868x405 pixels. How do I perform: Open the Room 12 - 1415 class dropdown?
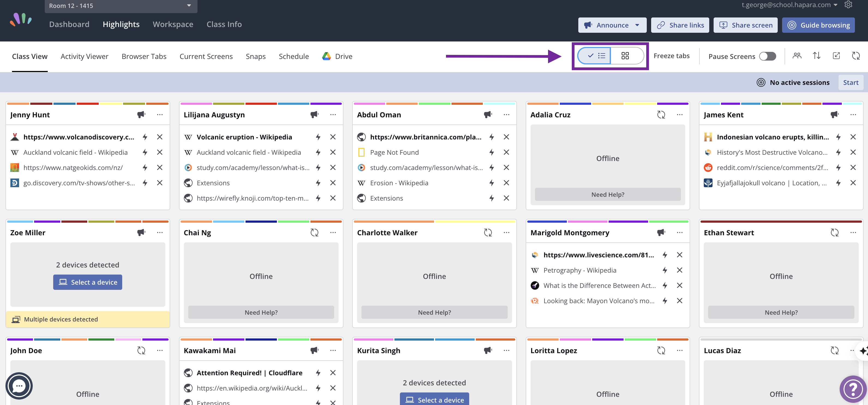(121, 6)
